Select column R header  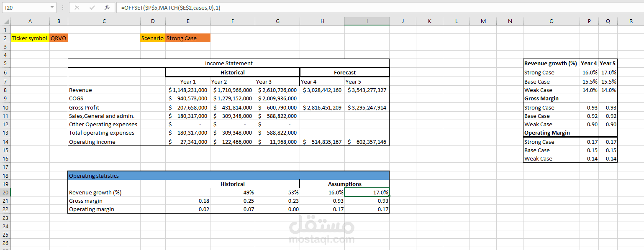coord(631,21)
